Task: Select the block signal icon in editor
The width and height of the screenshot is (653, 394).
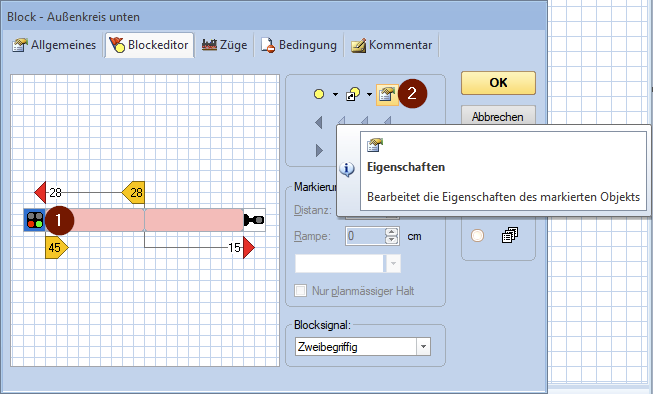Action: (35, 220)
